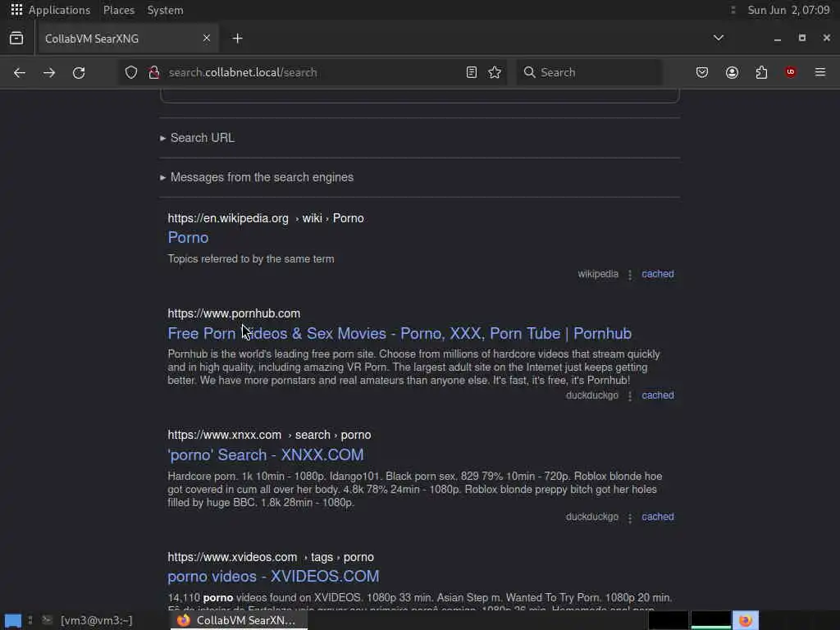Open the Wikipedia result's title link
The image size is (840, 630).
pos(188,237)
